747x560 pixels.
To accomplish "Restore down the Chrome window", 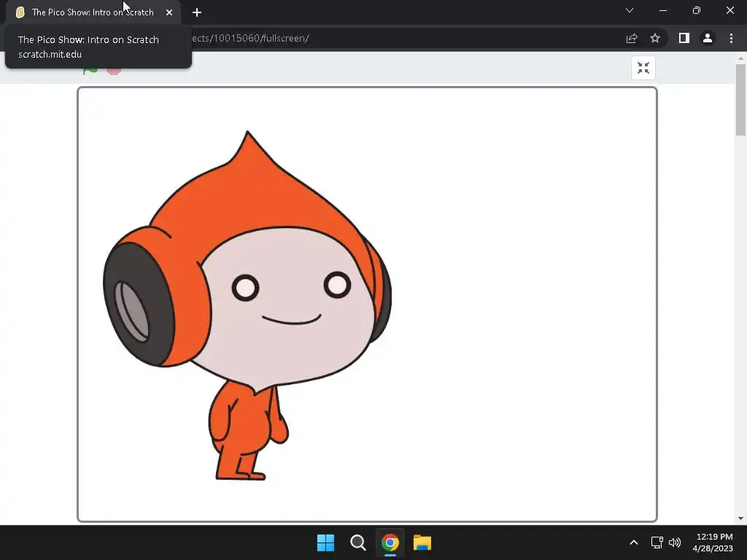I will (697, 10).
